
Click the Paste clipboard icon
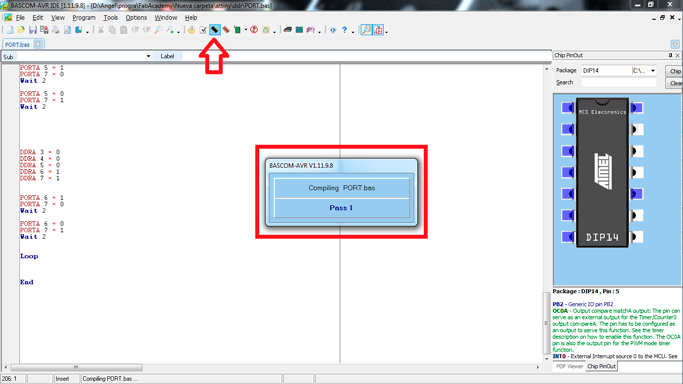[x=124, y=30]
